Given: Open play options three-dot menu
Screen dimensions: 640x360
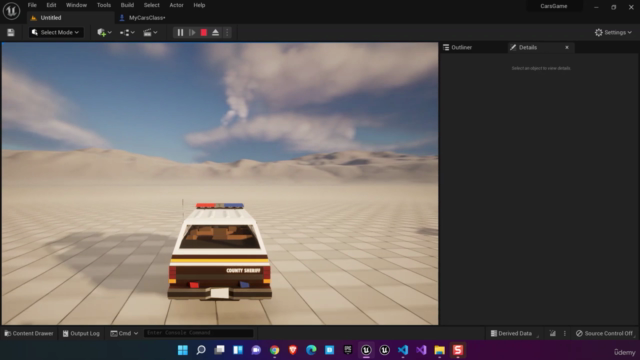Looking at the screenshot, I should tap(227, 33).
